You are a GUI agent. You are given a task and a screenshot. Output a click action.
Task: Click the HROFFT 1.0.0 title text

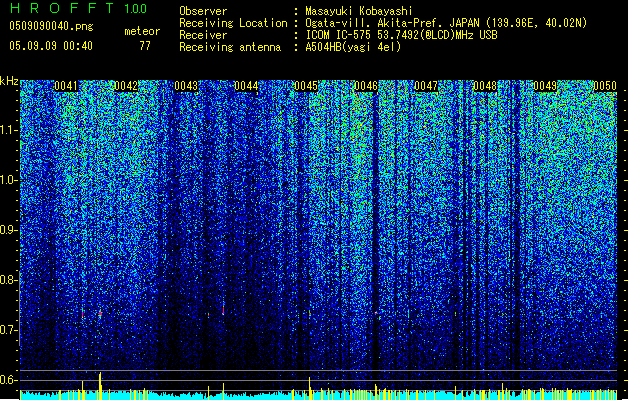pyautogui.click(x=79, y=8)
